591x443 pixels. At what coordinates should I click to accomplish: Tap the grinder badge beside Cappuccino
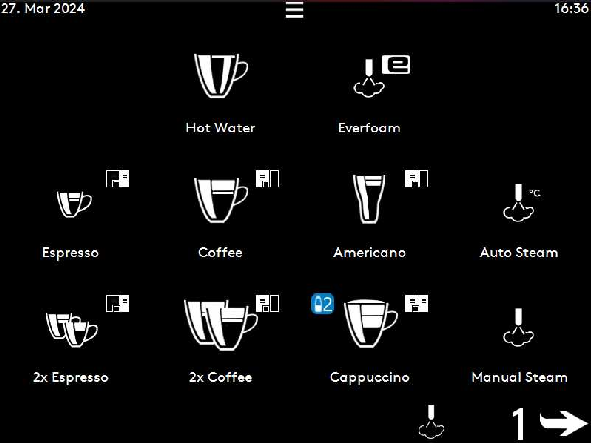coord(416,304)
